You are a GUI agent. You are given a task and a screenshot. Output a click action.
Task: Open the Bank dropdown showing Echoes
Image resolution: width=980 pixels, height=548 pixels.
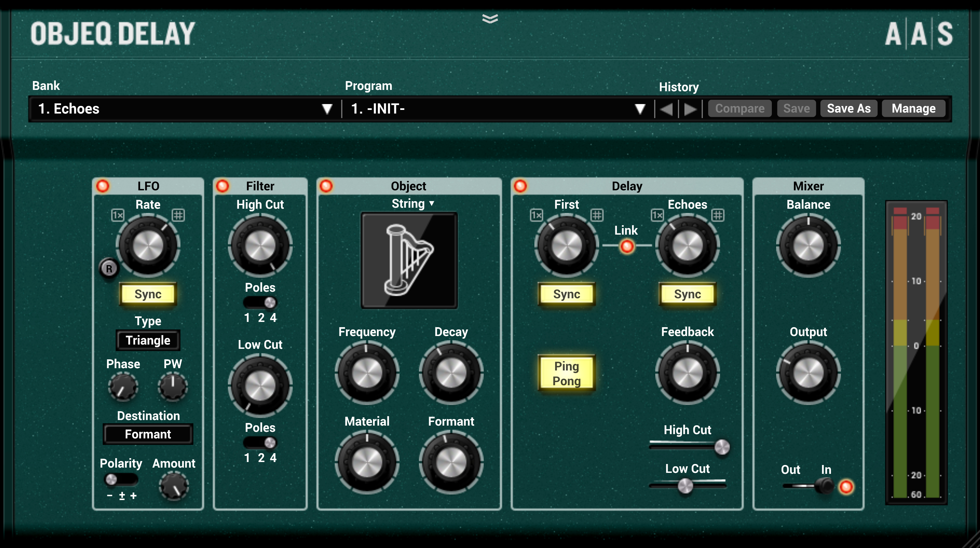(183, 109)
